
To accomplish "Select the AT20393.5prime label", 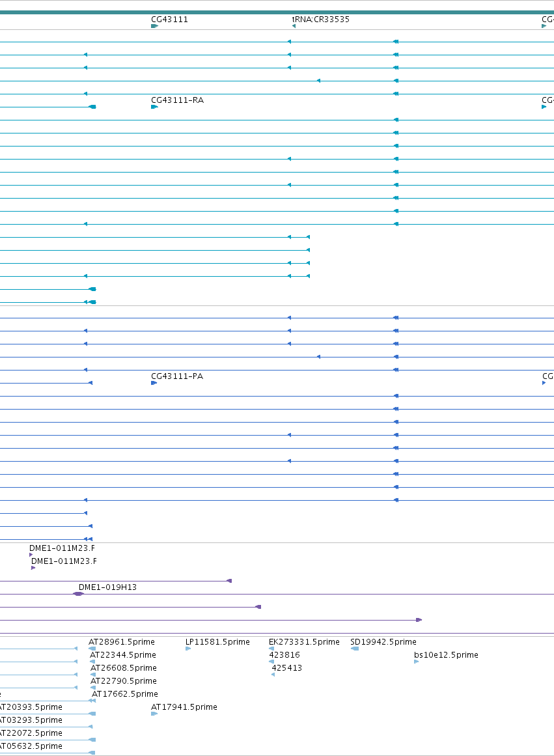I will (31, 707).
